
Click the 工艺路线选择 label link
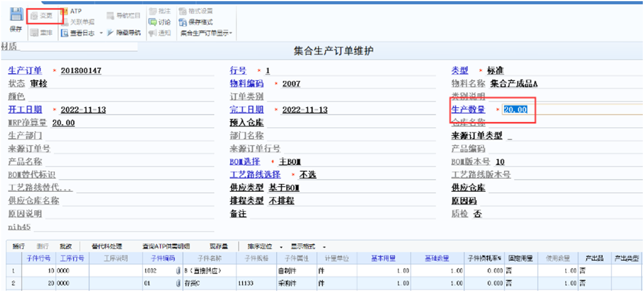coord(255,175)
